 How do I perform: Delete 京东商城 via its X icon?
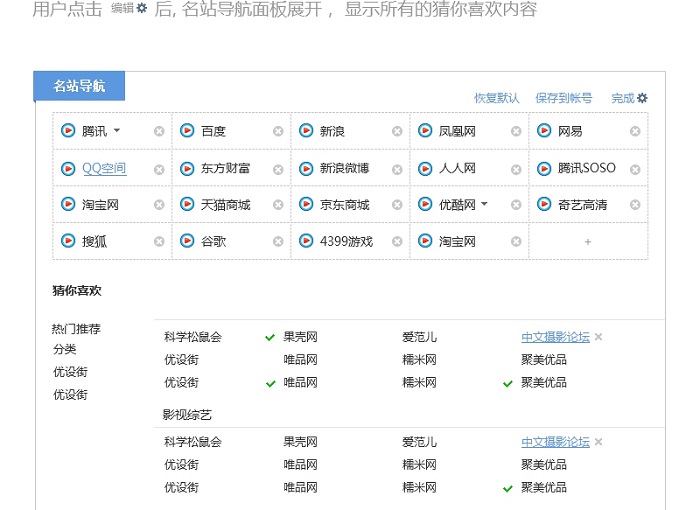[x=397, y=205]
